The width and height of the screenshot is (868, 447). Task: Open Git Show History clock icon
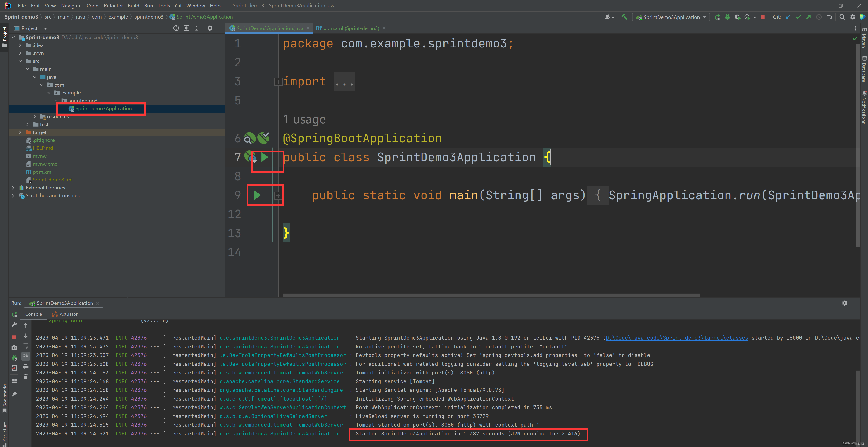click(819, 17)
